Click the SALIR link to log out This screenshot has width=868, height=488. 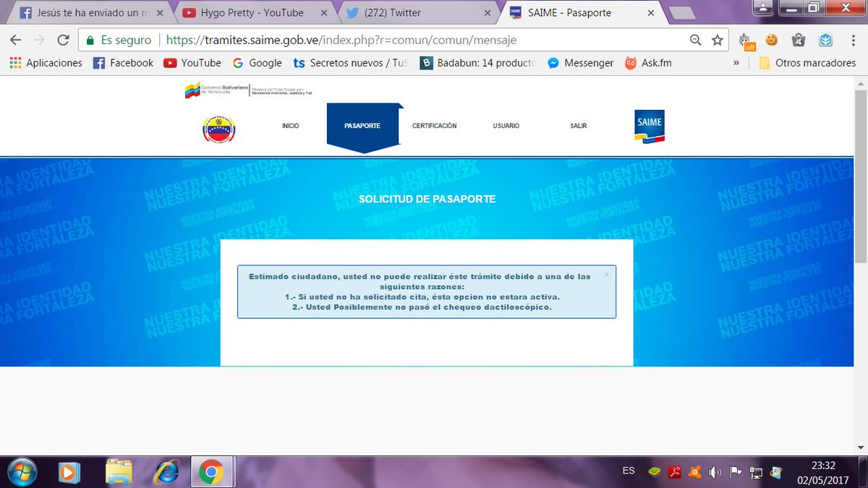(578, 125)
